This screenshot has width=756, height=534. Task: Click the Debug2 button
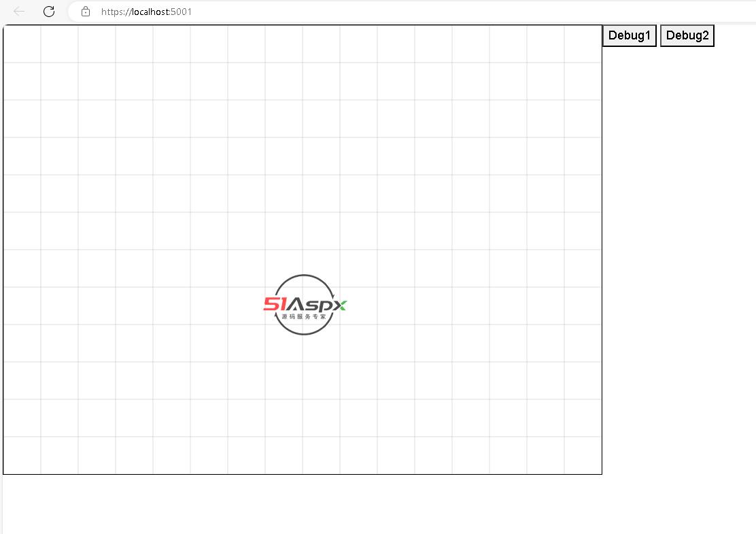[x=687, y=35]
